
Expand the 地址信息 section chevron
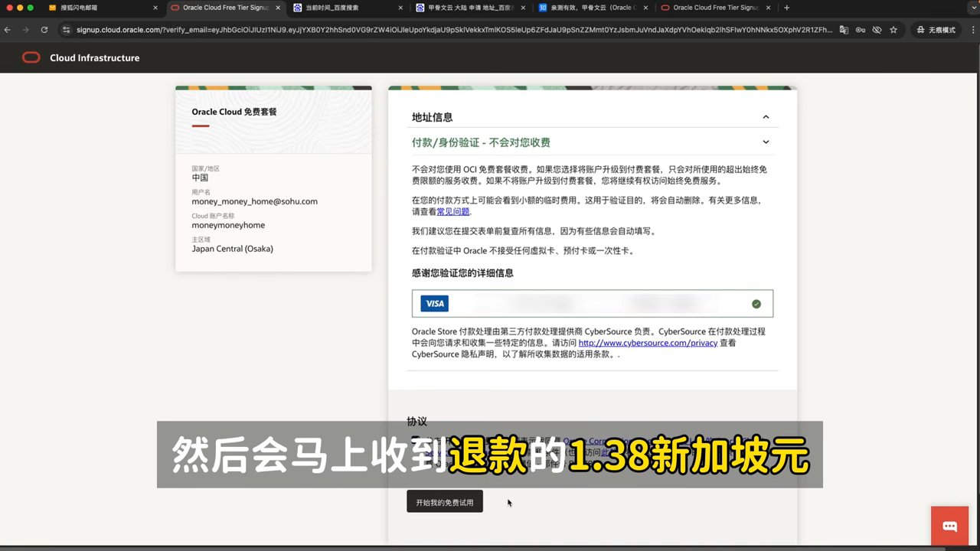click(x=766, y=117)
